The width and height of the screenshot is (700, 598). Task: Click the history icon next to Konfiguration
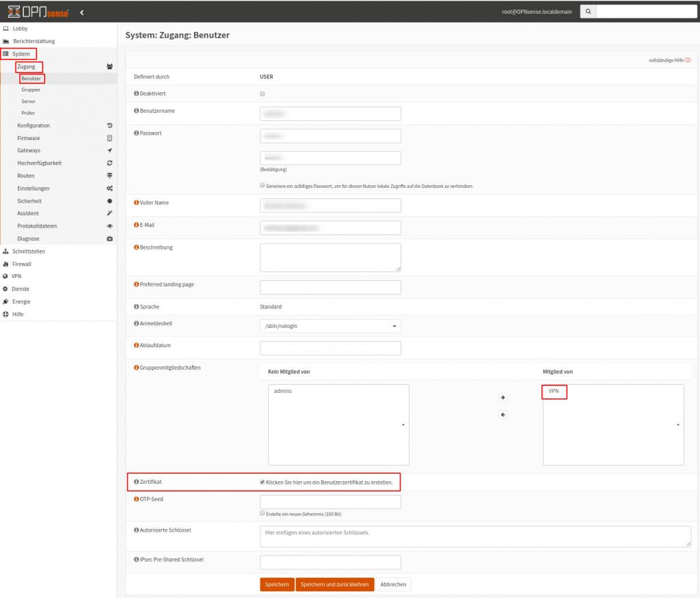pos(108,125)
